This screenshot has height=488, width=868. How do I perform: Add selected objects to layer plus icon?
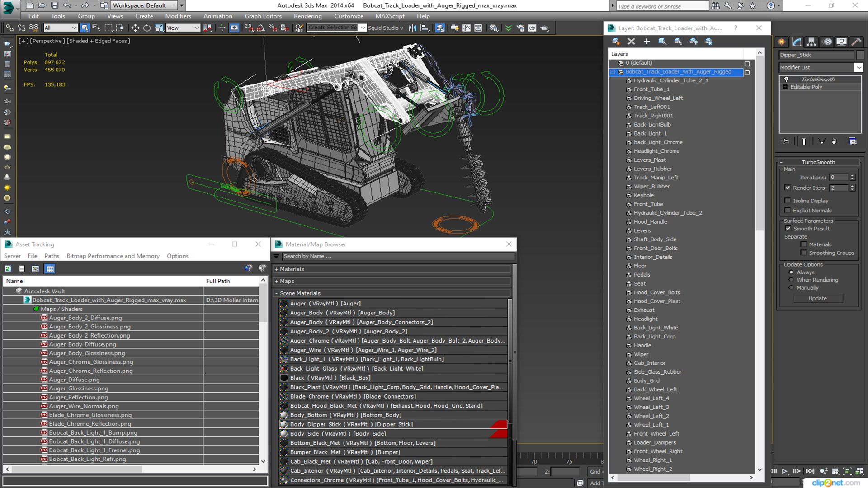tap(647, 41)
